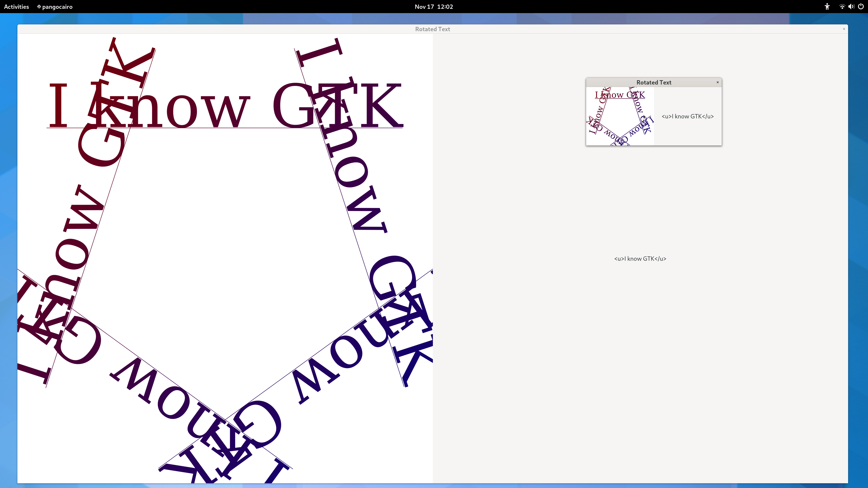Image resolution: width=868 pixels, height=488 pixels.
Task: Click the speaker volume icon
Action: 851,7
